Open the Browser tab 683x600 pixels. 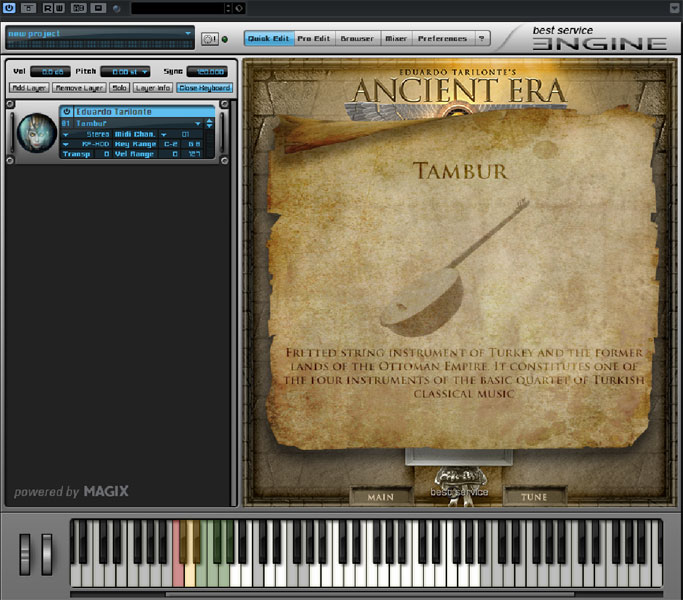click(x=357, y=38)
